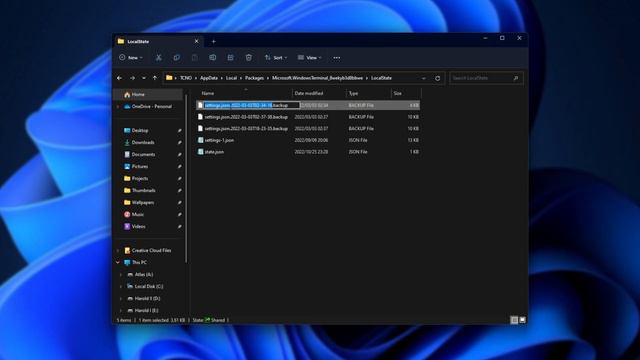Click pin icon beside Music

click(x=179, y=214)
